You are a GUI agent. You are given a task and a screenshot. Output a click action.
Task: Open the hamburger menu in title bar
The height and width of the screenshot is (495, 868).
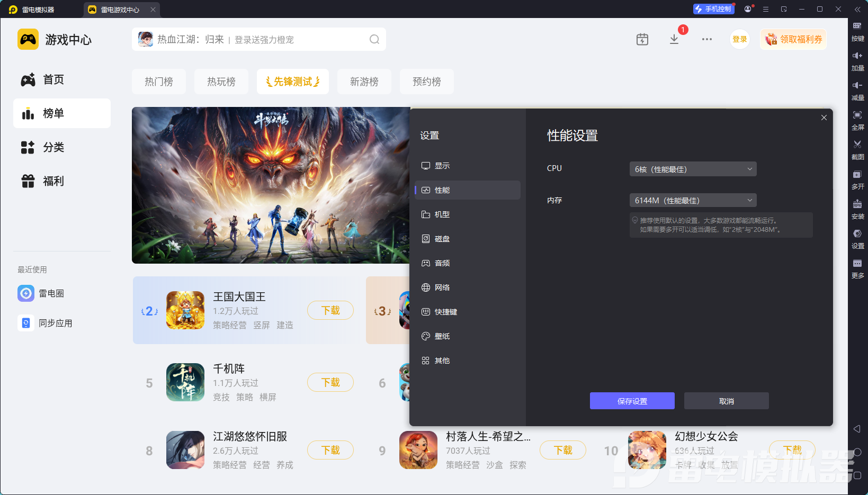coord(766,9)
